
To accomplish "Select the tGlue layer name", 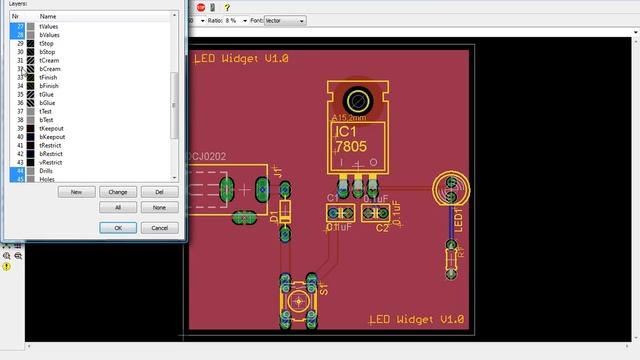I will coord(47,94).
